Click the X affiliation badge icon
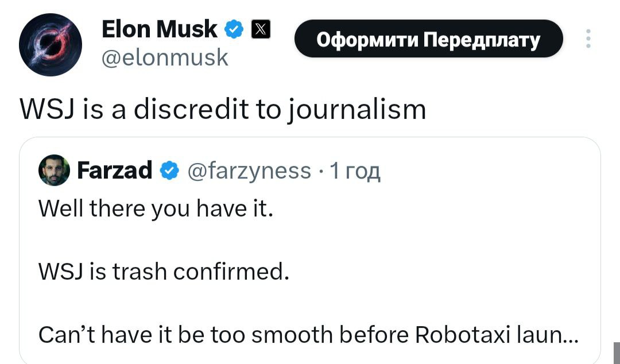The height and width of the screenshot is (364, 620). click(x=259, y=29)
